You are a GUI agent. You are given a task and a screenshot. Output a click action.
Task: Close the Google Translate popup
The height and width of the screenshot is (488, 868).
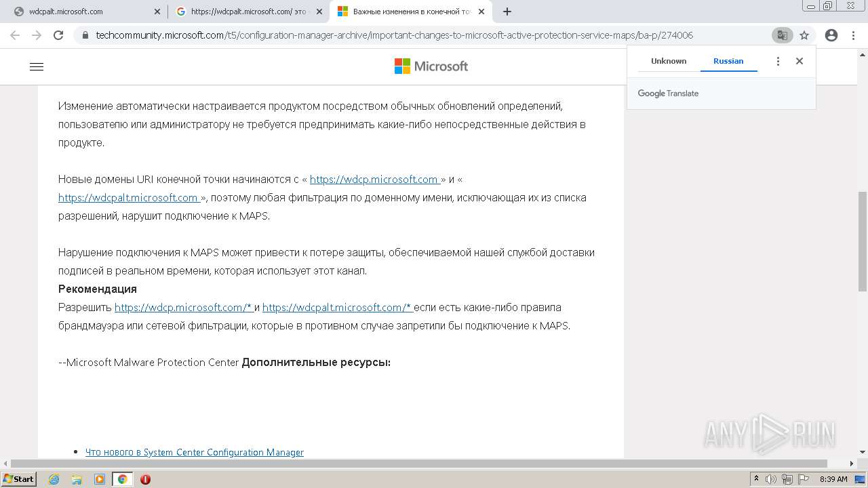(x=800, y=61)
